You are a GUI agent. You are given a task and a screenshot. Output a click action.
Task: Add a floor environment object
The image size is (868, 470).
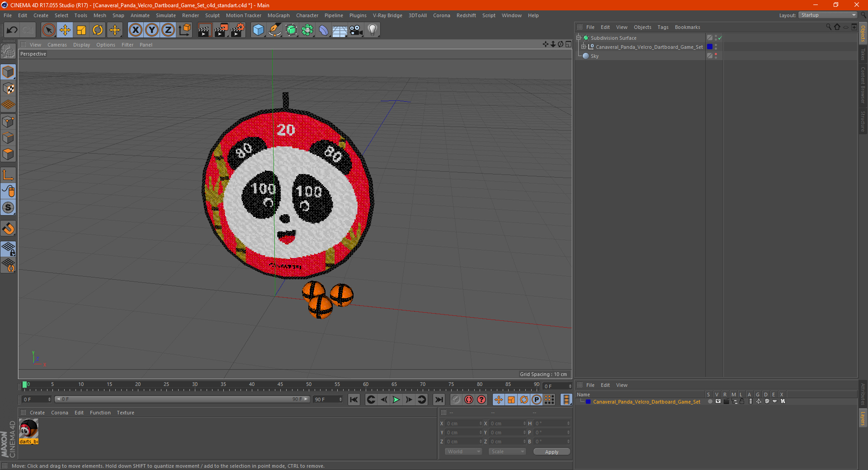coord(340,30)
